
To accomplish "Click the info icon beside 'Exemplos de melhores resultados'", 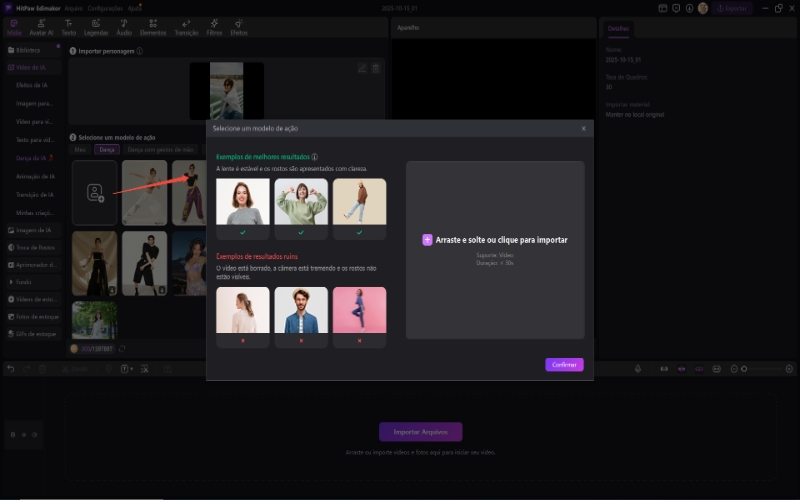I will [x=315, y=157].
